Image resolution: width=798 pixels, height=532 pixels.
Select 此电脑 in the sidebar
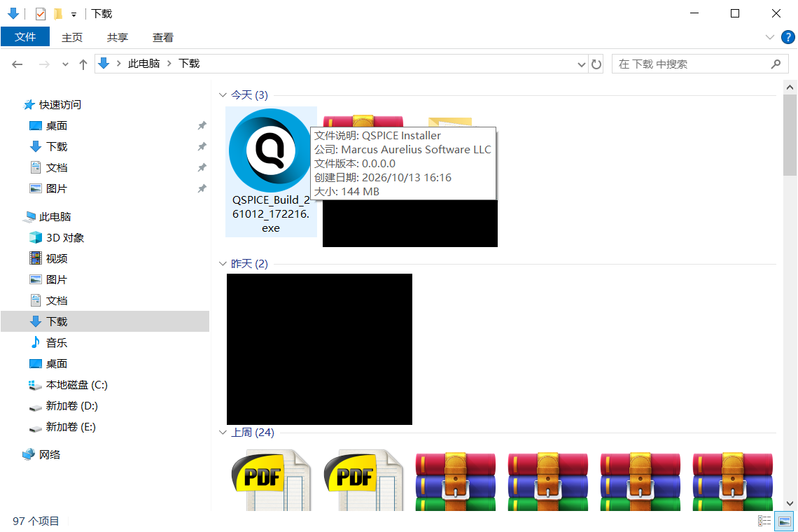[47, 217]
